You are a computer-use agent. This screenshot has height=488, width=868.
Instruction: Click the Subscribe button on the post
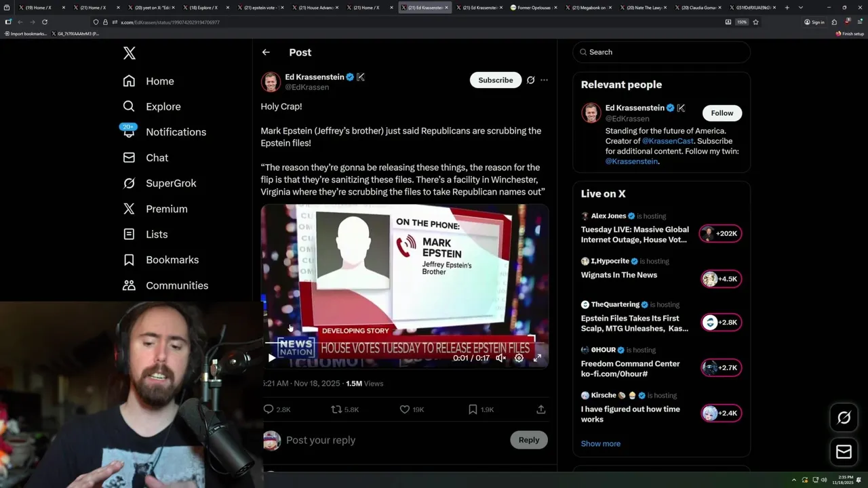496,80
